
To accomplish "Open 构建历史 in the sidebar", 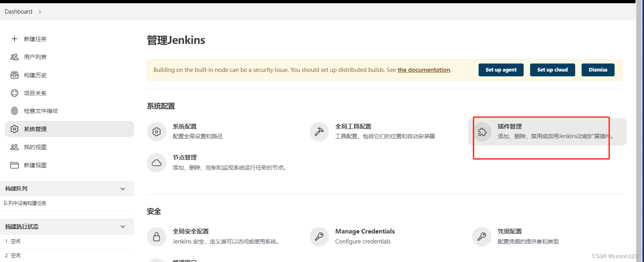I will [x=69, y=75].
